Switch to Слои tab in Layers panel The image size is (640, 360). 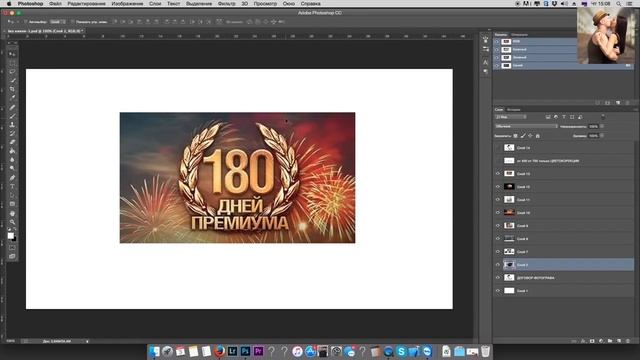(x=499, y=109)
